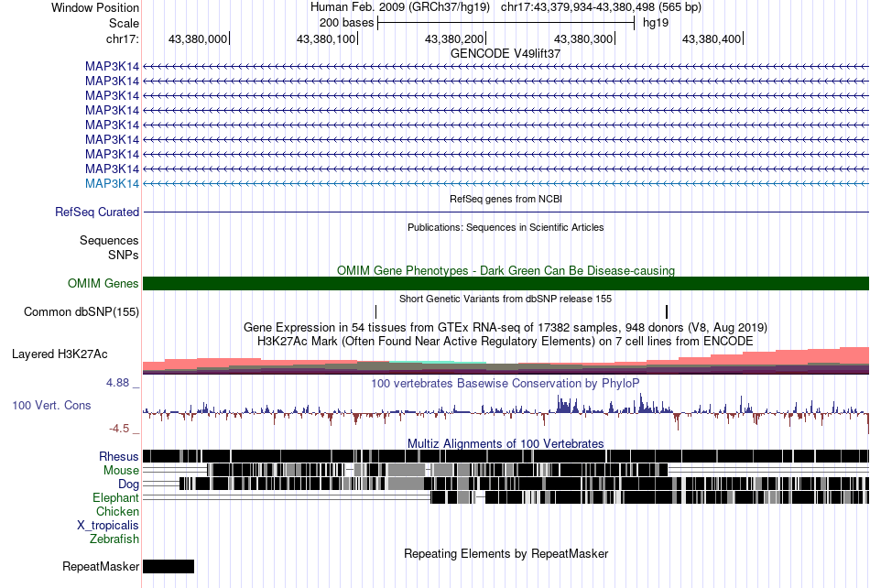This screenshot has height=588, width=870.
Task: Click the RefSeq Curated intron line
Action: tap(506, 212)
